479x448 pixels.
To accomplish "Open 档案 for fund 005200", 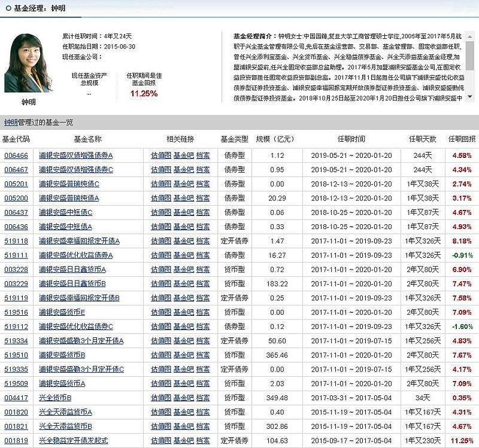I will click(203, 199).
